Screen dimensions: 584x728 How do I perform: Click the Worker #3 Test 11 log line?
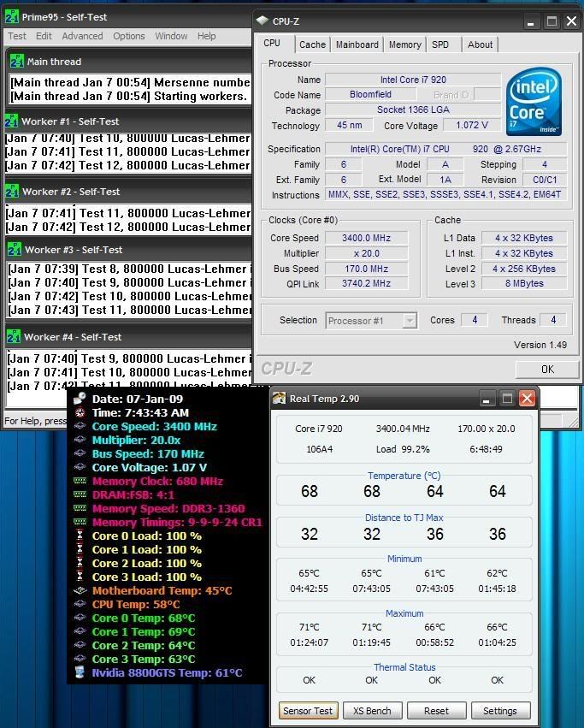coord(130,310)
